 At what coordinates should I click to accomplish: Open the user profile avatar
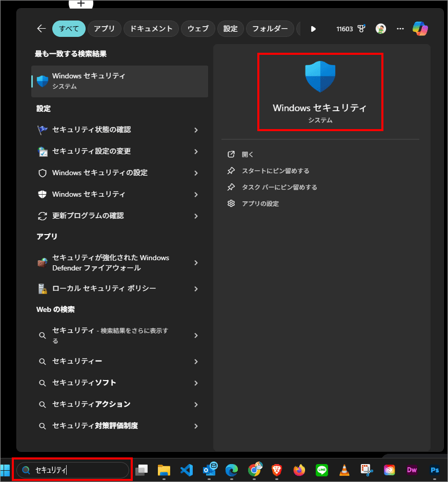[381, 29]
